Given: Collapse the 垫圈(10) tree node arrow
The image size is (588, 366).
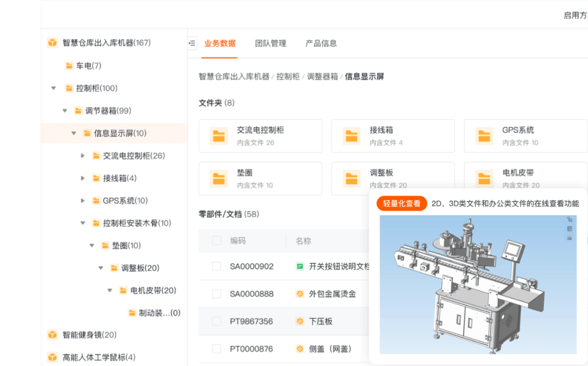Looking at the screenshot, I should point(92,245).
